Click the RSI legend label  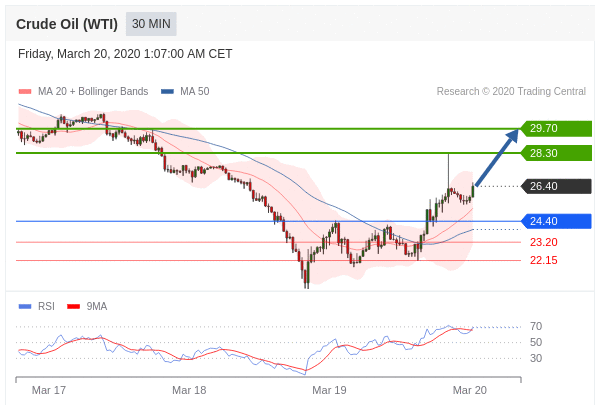click(46, 307)
